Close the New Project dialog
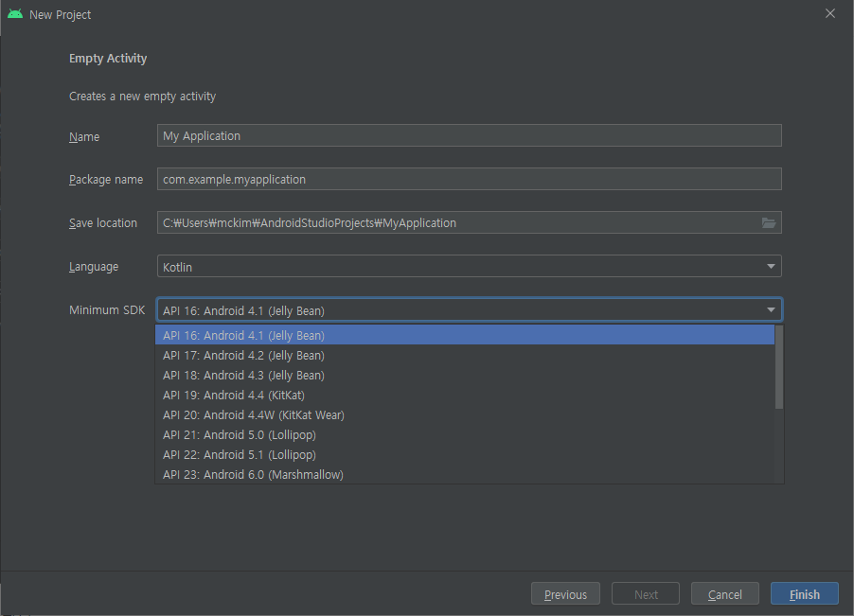Image resolution: width=854 pixels, height=616 pixels. coord(830,13)
